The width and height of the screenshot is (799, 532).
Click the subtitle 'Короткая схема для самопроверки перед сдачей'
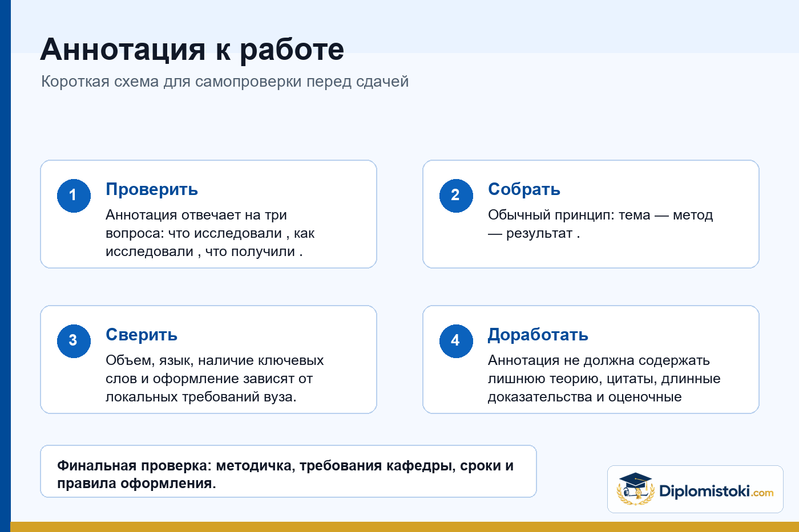(225, 82)
